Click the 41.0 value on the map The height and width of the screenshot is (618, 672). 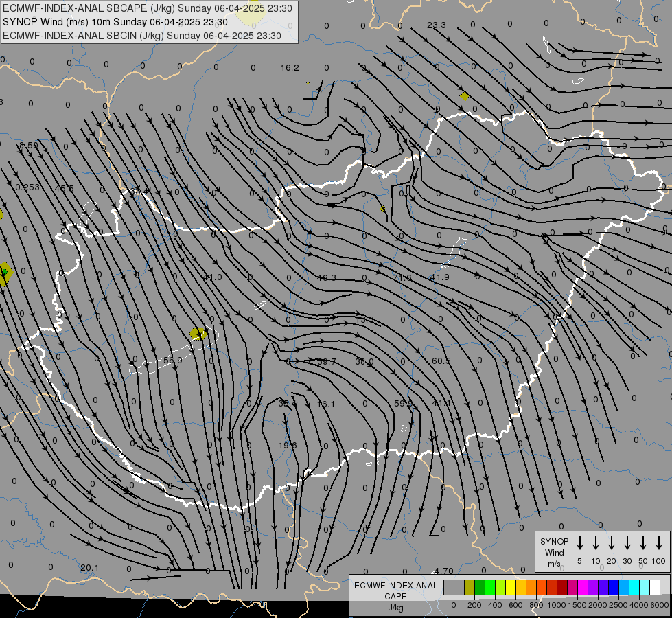click(213, 277)
